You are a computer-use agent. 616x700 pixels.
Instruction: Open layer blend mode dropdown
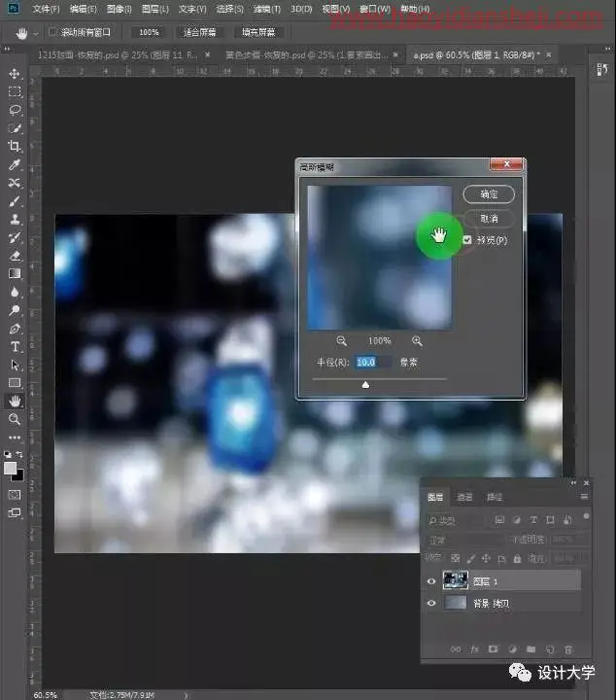coord(464,540)
